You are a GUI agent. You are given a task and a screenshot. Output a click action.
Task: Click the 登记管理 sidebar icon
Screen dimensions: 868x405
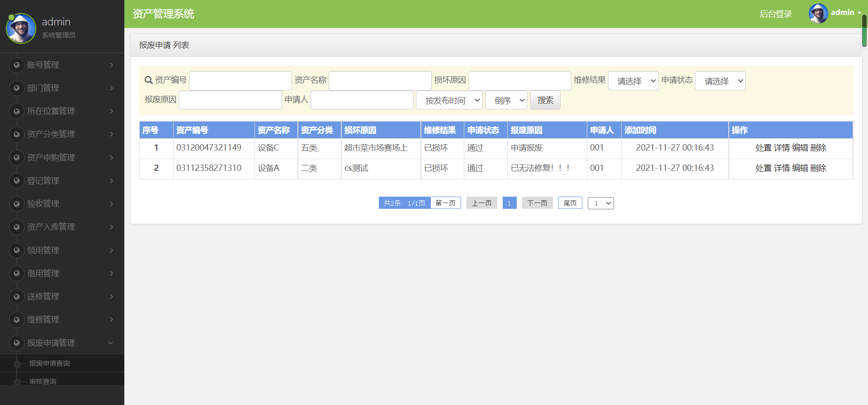[x=17, y=181]
